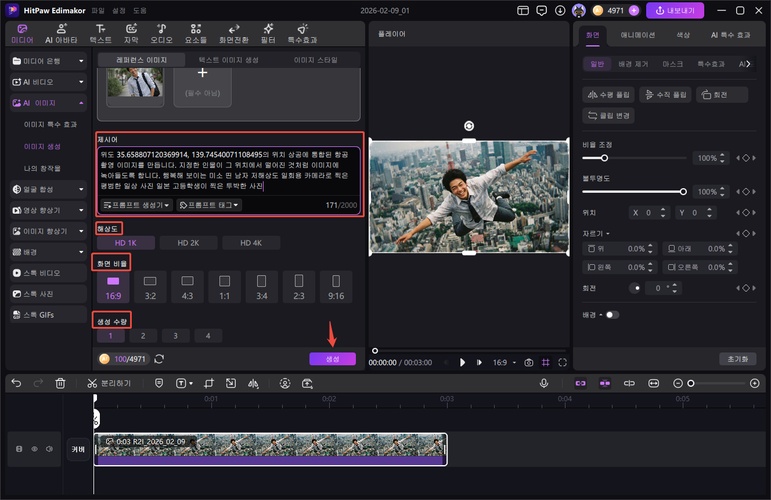Open the 자막 (subtitle) tool

(x=131, y=33)
